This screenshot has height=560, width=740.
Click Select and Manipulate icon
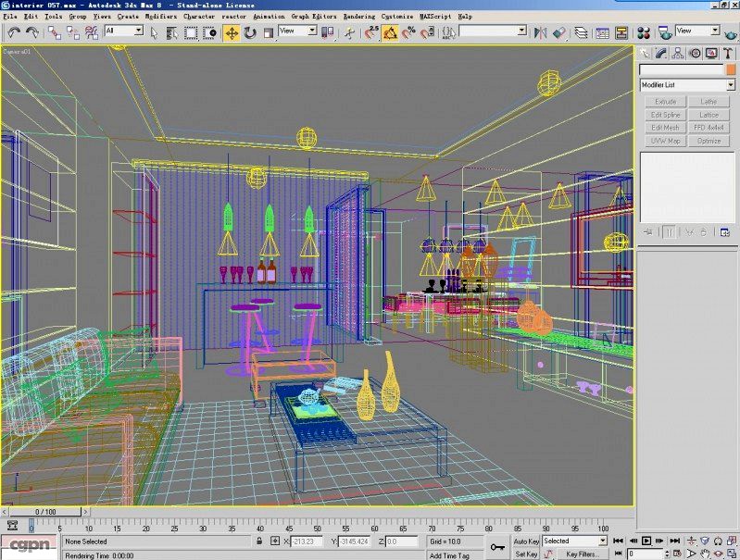[x=350, y=33]
